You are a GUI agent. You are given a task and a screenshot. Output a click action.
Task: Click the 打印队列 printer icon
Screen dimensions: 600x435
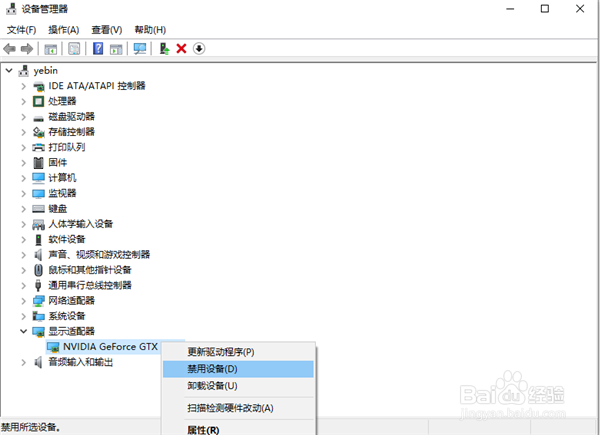38,147
